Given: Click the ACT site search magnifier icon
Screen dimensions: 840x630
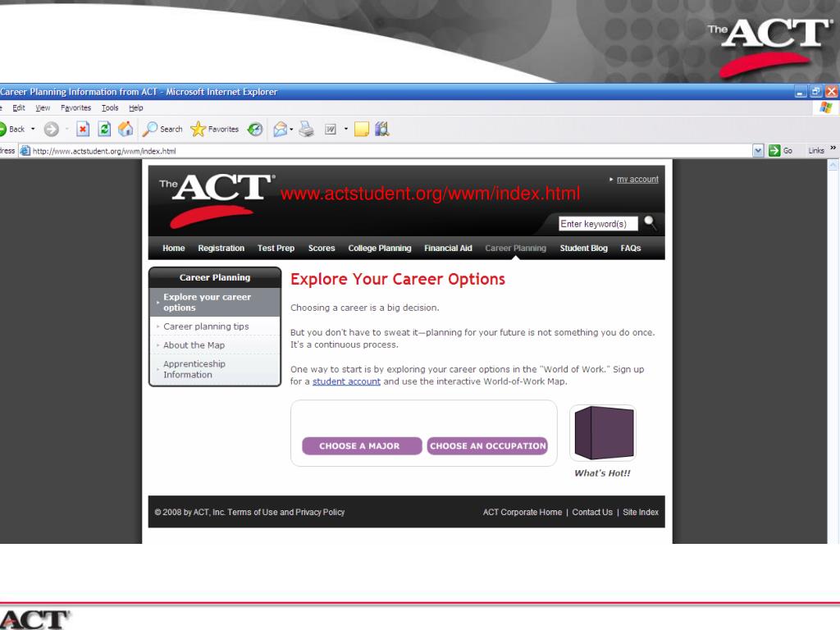Looking at the screenshot, I should click(650, 222).
